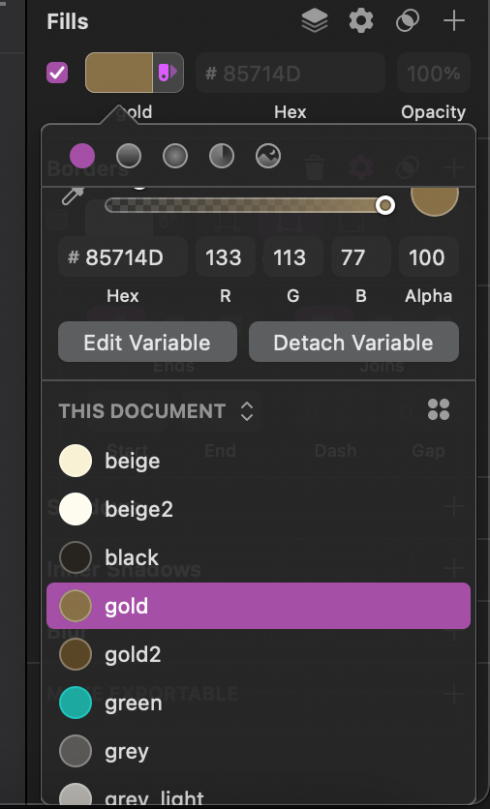Pick a color with the eyedropper tool
The image size is (490, 809).
[x=73, y=197]
